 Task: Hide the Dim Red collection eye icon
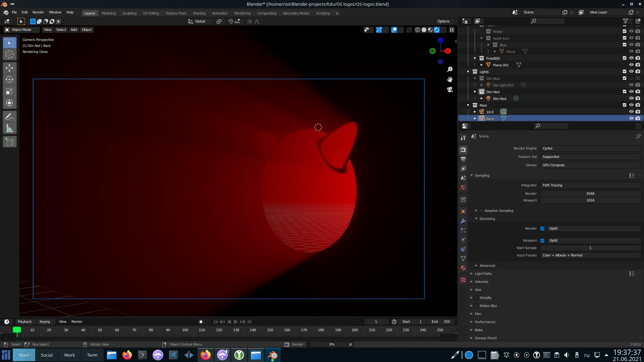point(631,92)
